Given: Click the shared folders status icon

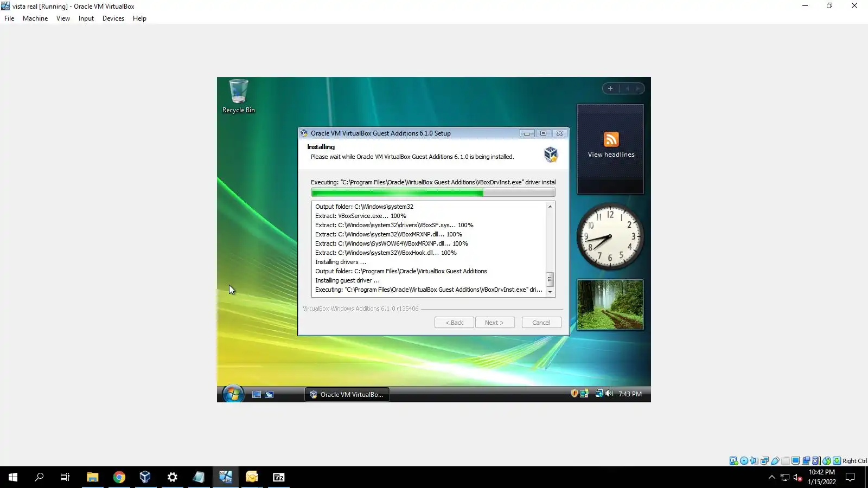Looking at the screenshot, I should tap(785, 461).
